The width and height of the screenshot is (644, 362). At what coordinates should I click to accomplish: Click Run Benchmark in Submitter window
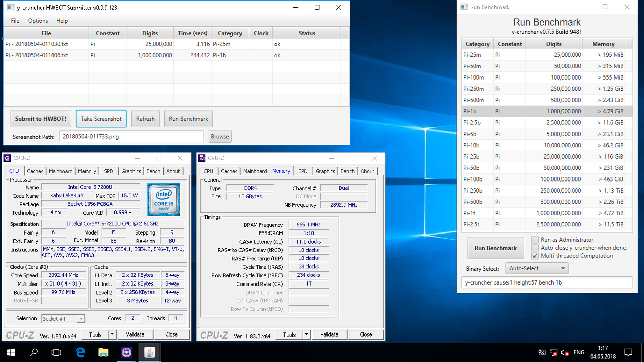(x=189, y=119)
